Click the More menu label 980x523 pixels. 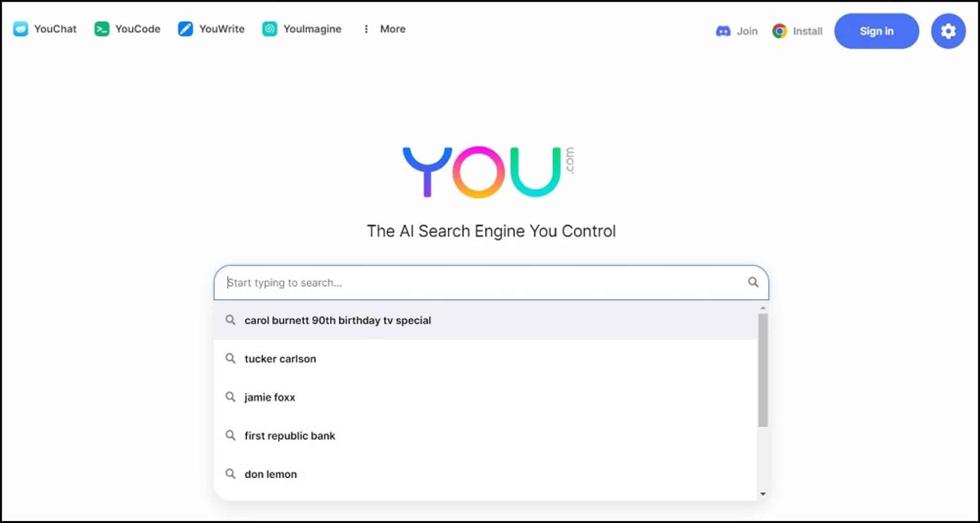click(x=393, y=29)
